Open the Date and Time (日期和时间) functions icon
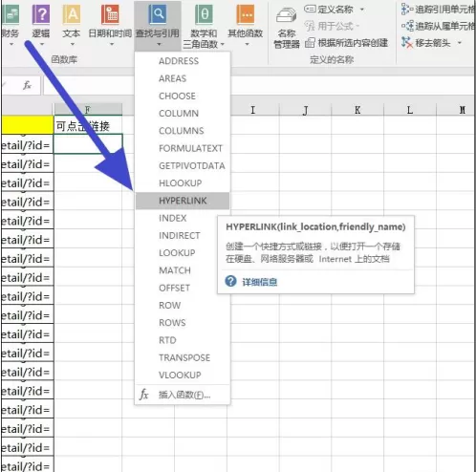 point(110,15)
